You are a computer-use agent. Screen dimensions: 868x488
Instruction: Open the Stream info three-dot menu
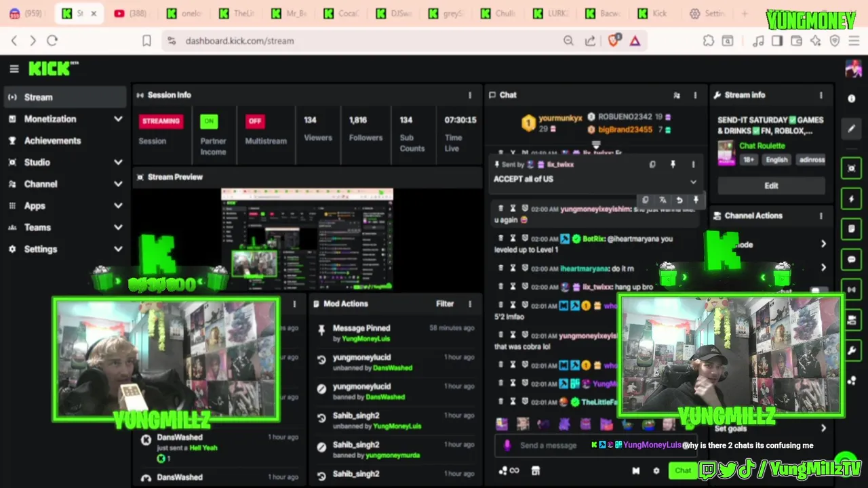(821, 95)
